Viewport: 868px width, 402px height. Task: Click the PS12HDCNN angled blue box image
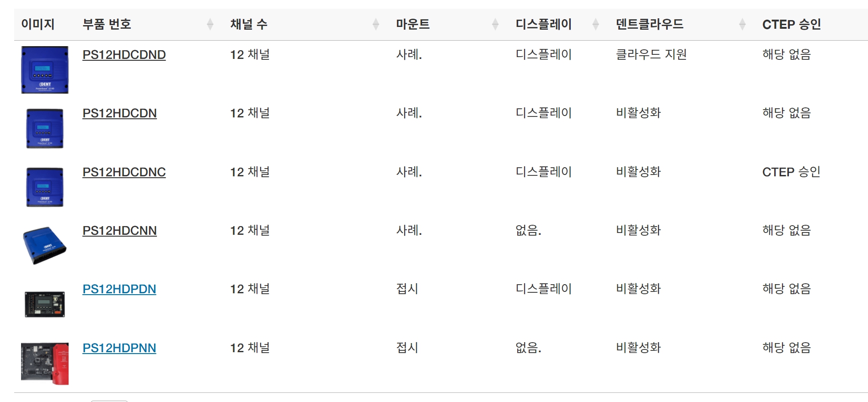[x=45, y=246]
